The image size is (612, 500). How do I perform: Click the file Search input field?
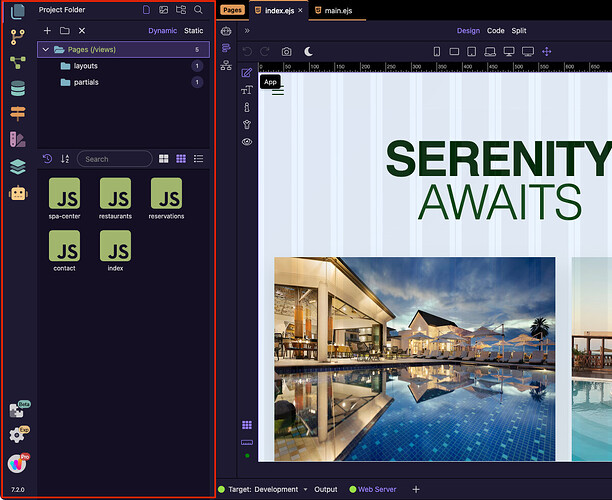point(114,159)
